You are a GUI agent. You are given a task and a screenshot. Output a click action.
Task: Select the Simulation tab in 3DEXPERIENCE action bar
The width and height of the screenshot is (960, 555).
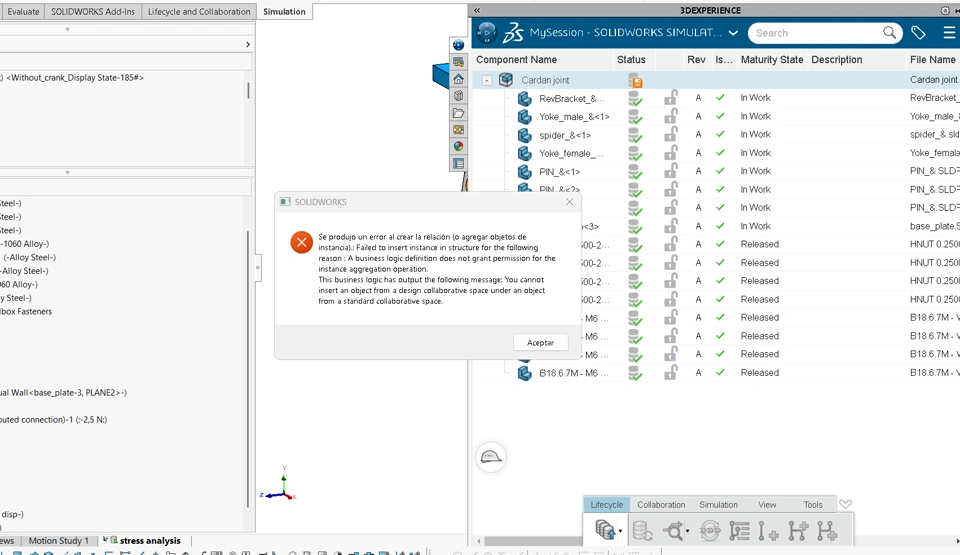tap(718, 505)
